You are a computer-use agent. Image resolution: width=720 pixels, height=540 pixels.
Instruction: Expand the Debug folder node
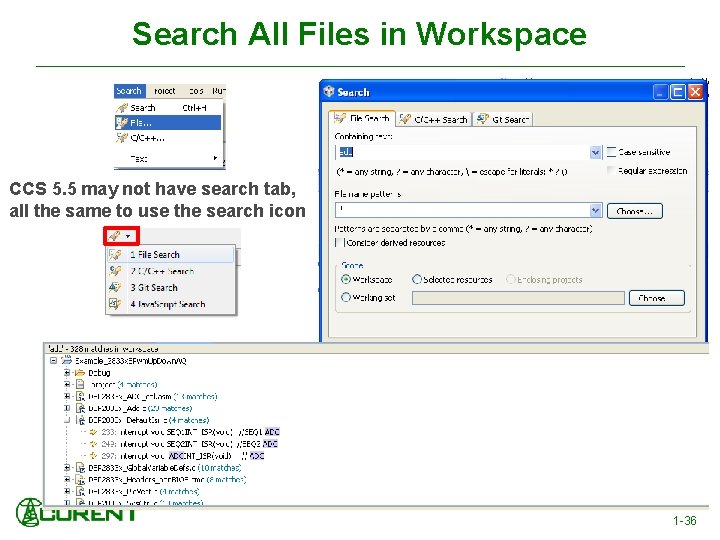[x=67, y=372]
